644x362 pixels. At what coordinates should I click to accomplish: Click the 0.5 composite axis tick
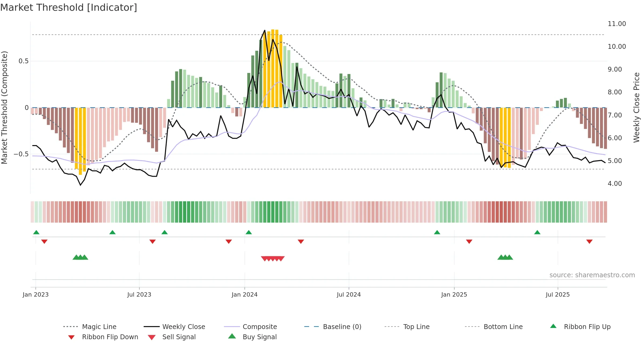tap(23, 61)
